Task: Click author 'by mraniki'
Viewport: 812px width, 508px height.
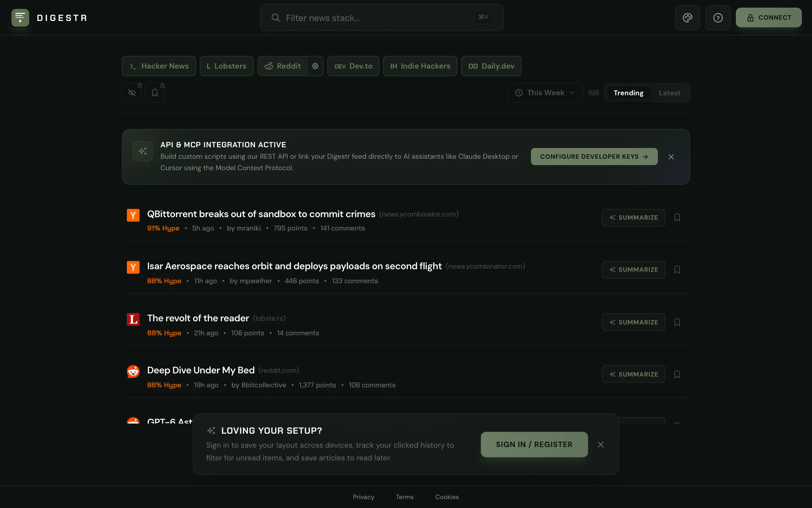Action: (244, 229)
